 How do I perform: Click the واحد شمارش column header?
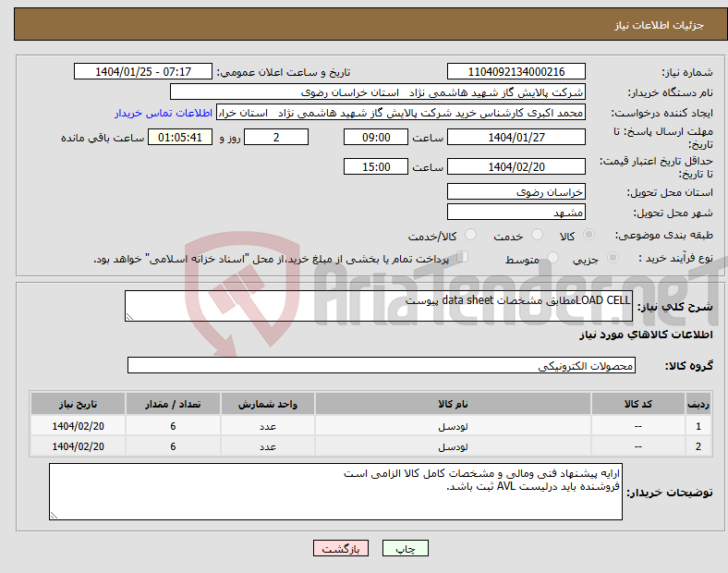(268, 404)
